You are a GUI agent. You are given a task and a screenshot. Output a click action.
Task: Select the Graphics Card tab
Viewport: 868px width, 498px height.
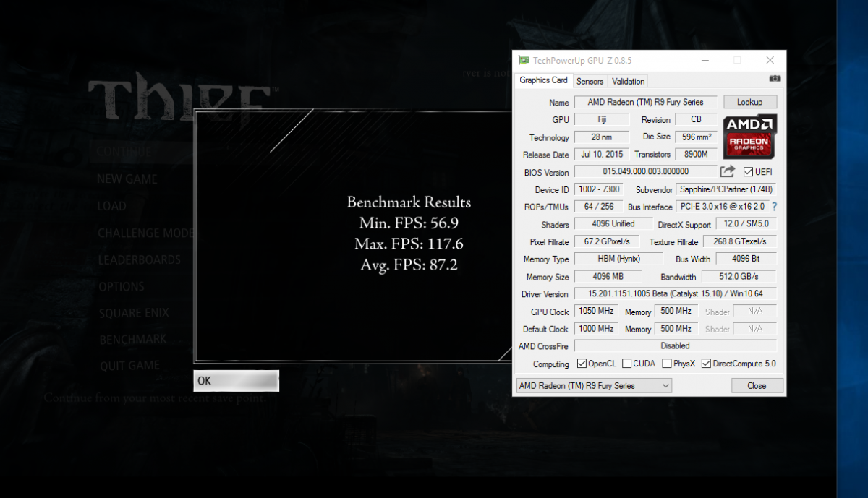click(x=544, y=80)
